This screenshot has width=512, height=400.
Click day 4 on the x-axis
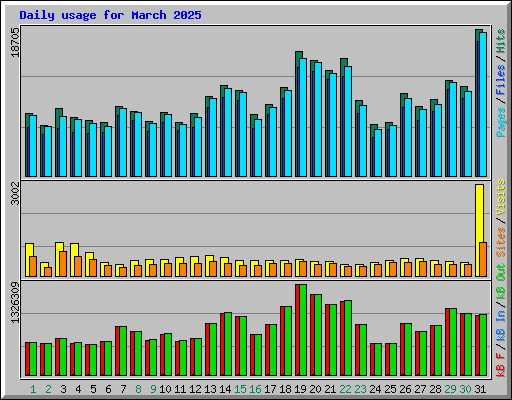click(78, 389)
